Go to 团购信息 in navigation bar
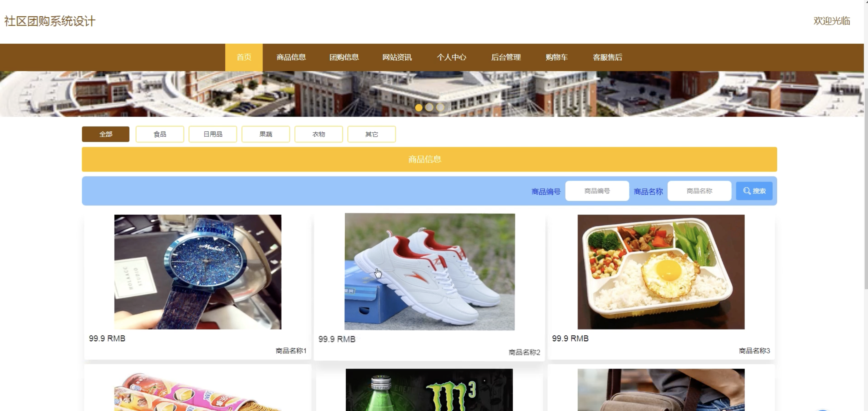 (344, 57)
